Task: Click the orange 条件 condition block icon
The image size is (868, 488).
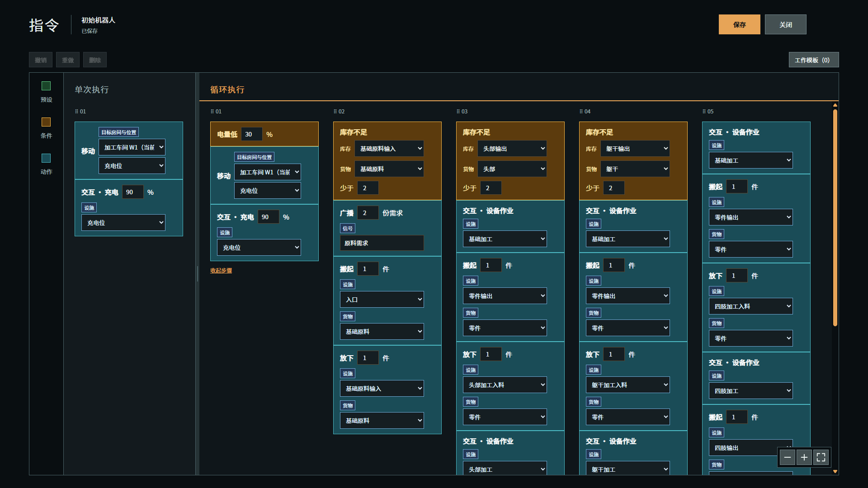Action: pyautogui.click(x=46, y=122)
